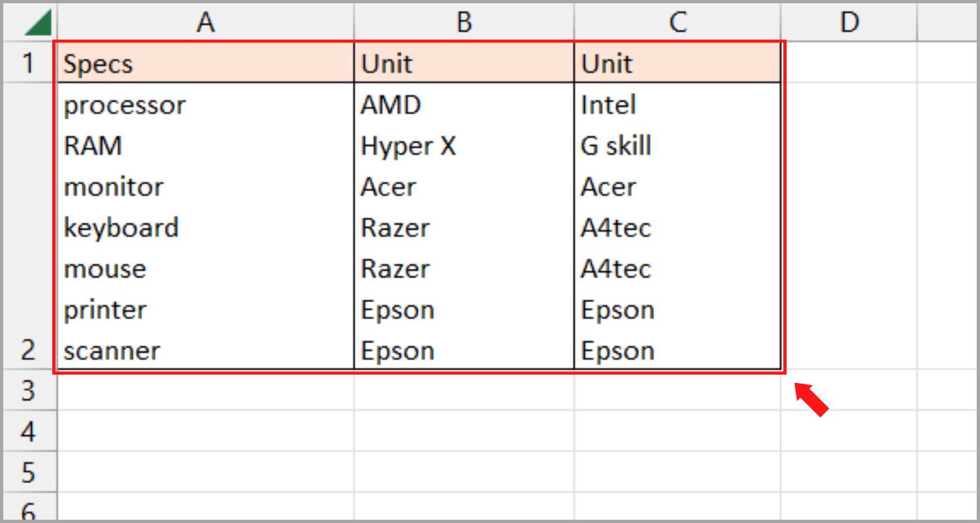This screenshot has height=523, width=980.
Task: Select row 3 header
Action: pos(28,391)
